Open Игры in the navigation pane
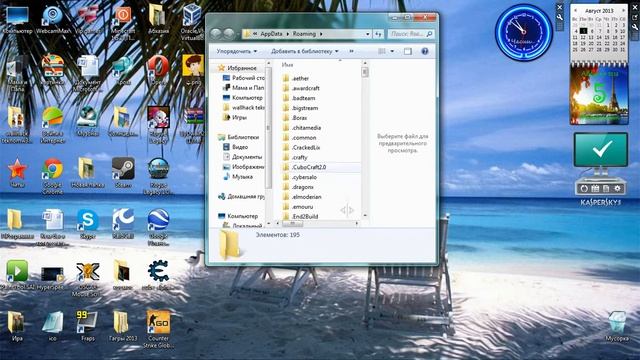This screenshot has height=360, width=640. pyautogui.click(x=235, y=118)
